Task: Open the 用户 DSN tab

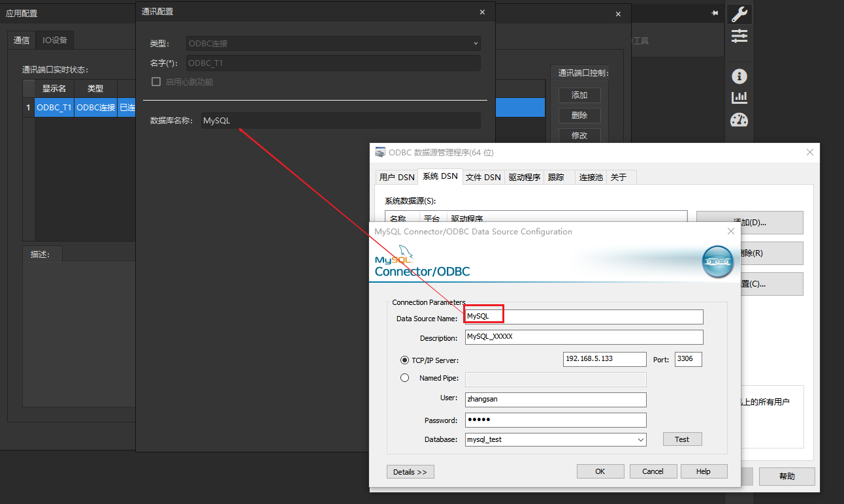Action: click(397, 177)
